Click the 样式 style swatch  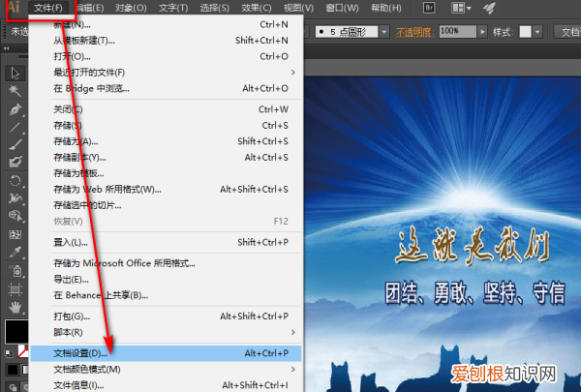(x=525, y=32)
